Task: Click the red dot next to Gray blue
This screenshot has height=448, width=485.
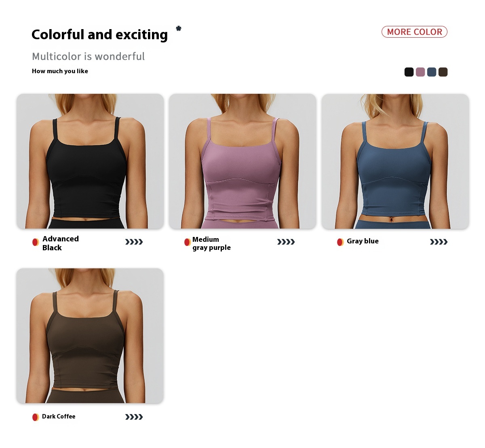Action: 340,242
